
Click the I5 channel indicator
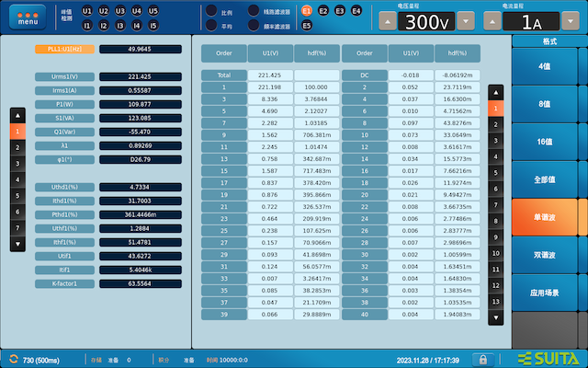[x=153, y=25]
